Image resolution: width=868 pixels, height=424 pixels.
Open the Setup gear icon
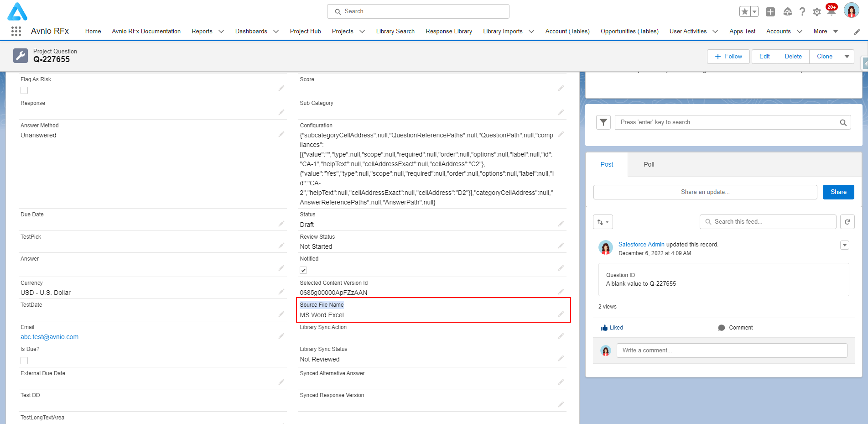tap(817, 12)
